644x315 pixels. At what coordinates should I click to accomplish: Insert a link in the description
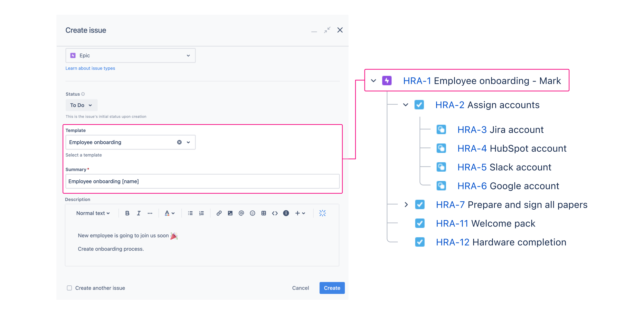click(x=219, y=213)
